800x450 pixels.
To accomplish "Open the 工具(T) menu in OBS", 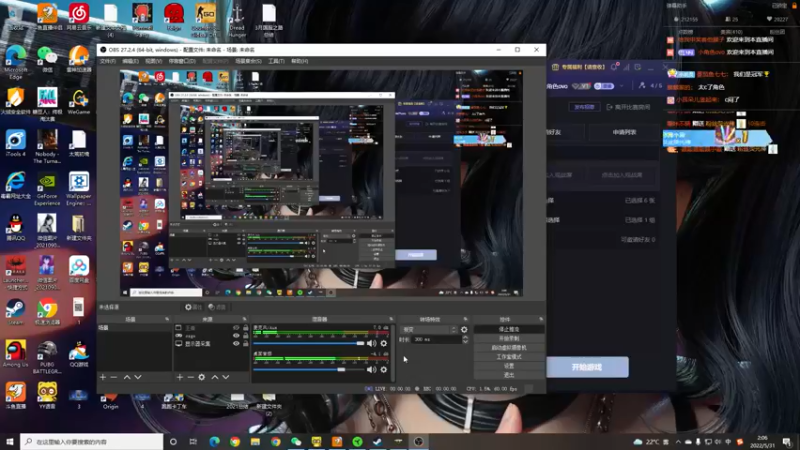I will (x=276, y=61).
